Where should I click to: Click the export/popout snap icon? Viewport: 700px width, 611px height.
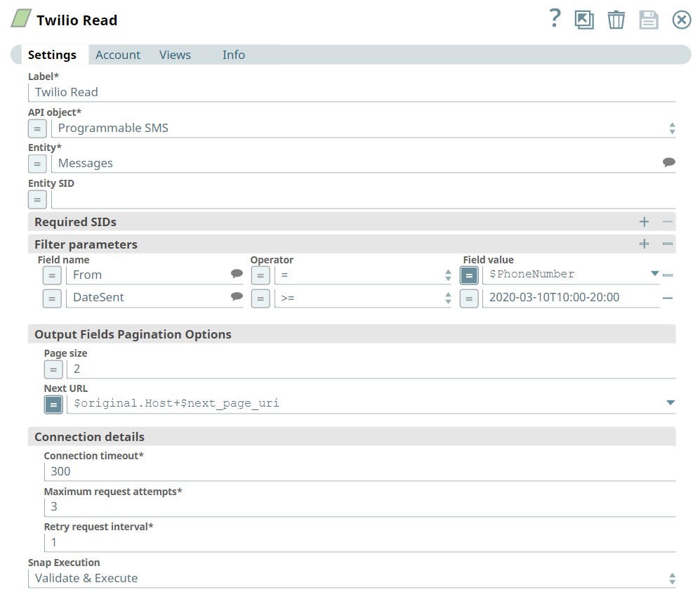click(x=584, y=20)
